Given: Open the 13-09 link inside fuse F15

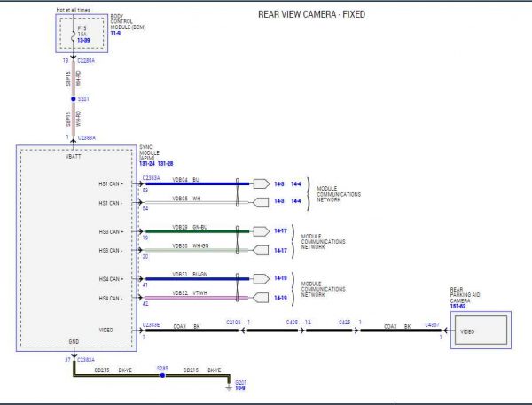Looking at the screenshot, I should [83, 41].
